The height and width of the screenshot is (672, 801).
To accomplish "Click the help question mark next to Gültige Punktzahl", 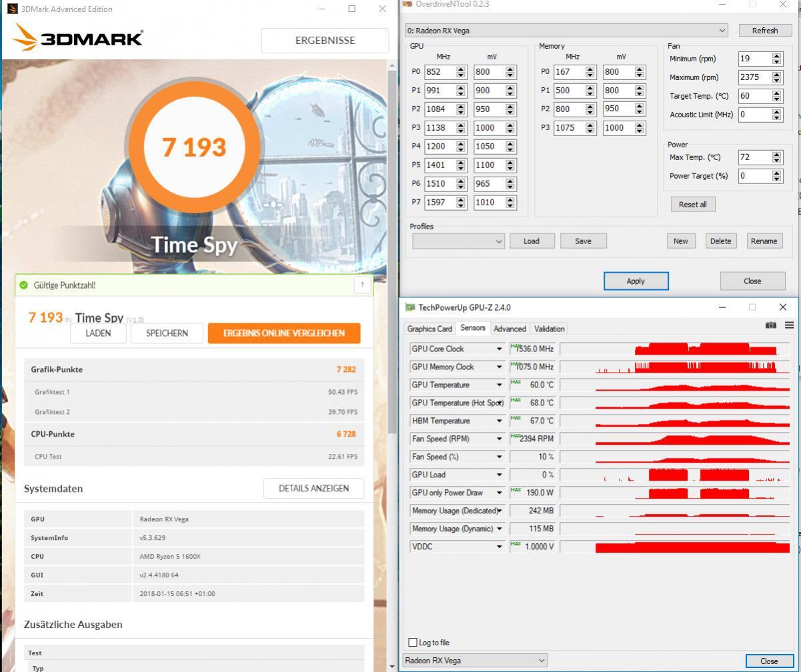I will (x=362, y=285).
